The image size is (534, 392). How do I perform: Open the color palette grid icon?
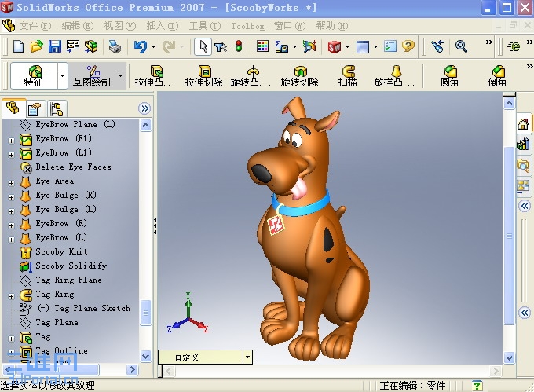[262, 46]
